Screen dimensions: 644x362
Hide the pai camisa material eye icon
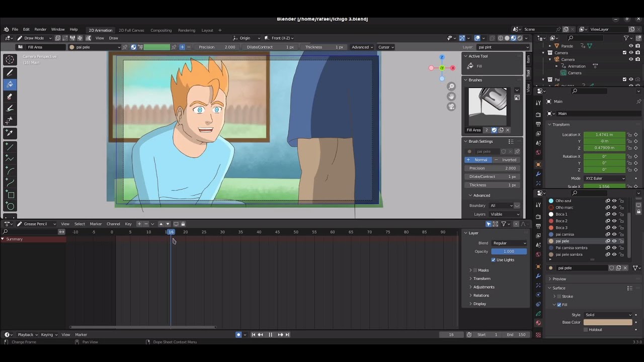[x=614, y=234]
